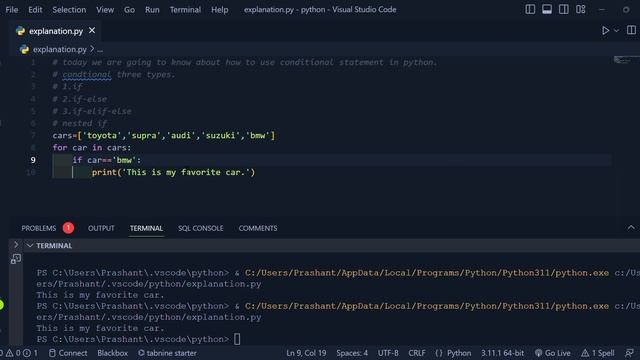Switch to the Output tab
Viewport: 640px width, 360px height.
tap(101, 228)
